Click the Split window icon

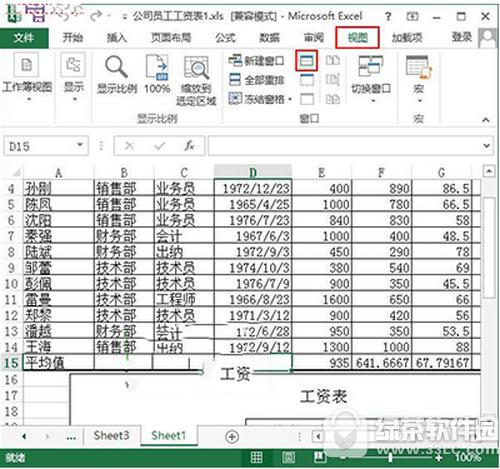point(306,60)
